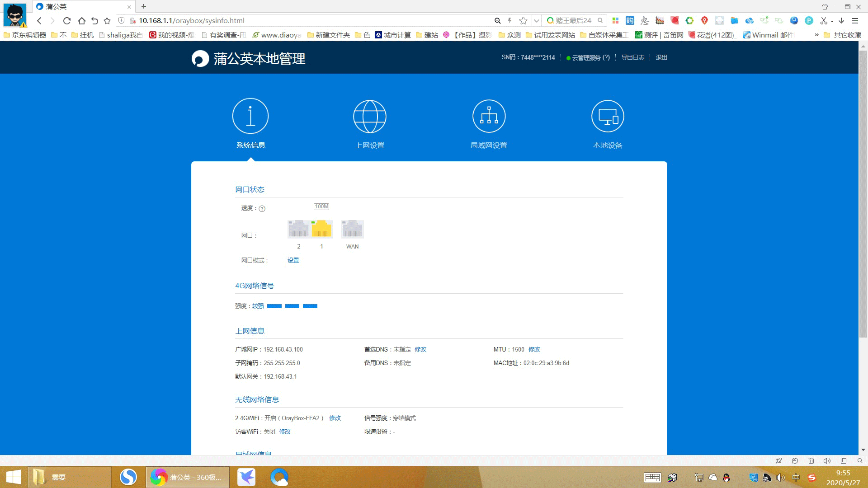
Task: Open Winmail 邮件 bookmark
Action: pos(768,35)
